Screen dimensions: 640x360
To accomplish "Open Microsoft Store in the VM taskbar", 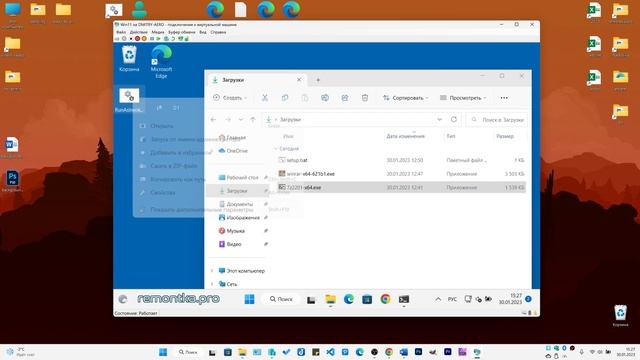I will [367, 299].
